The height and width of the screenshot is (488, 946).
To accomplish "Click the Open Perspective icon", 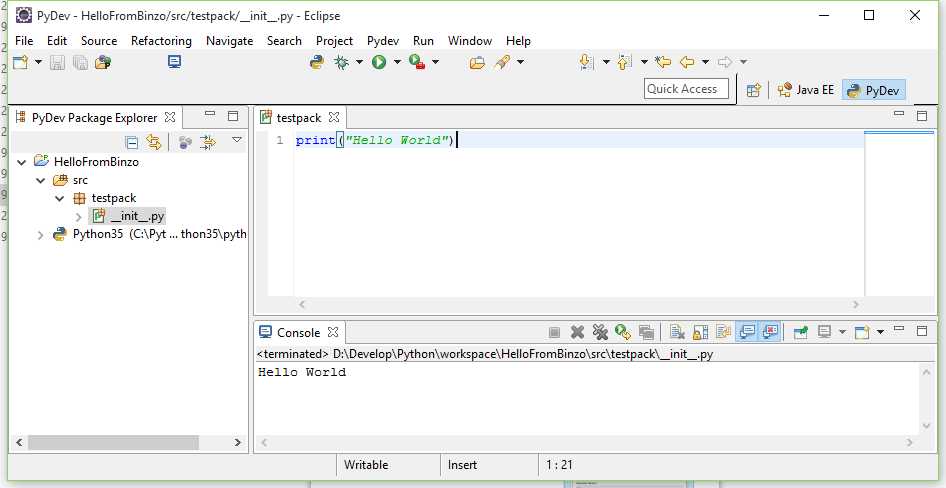I will point(753,90).
